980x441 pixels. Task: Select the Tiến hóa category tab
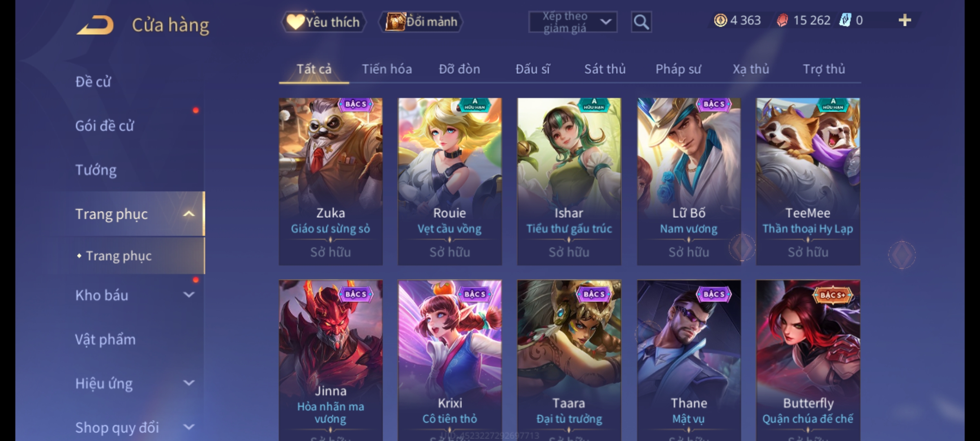click(387, 69)
